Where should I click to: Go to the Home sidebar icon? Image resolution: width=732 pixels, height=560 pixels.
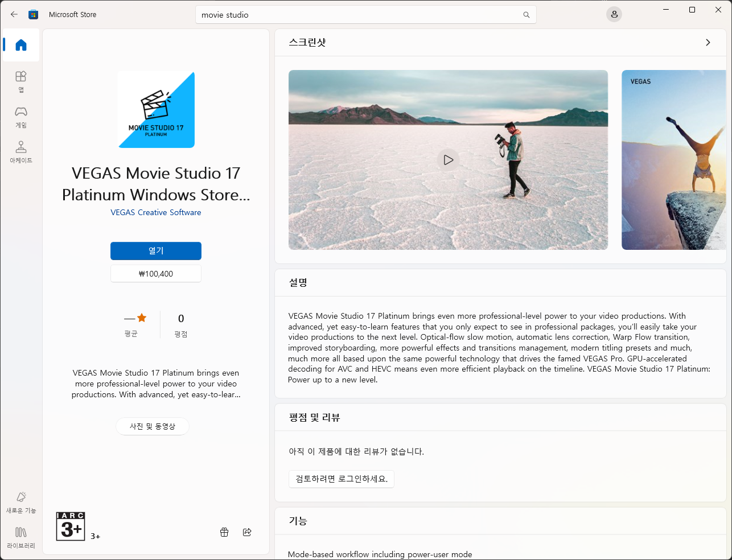tap(21, 45)
